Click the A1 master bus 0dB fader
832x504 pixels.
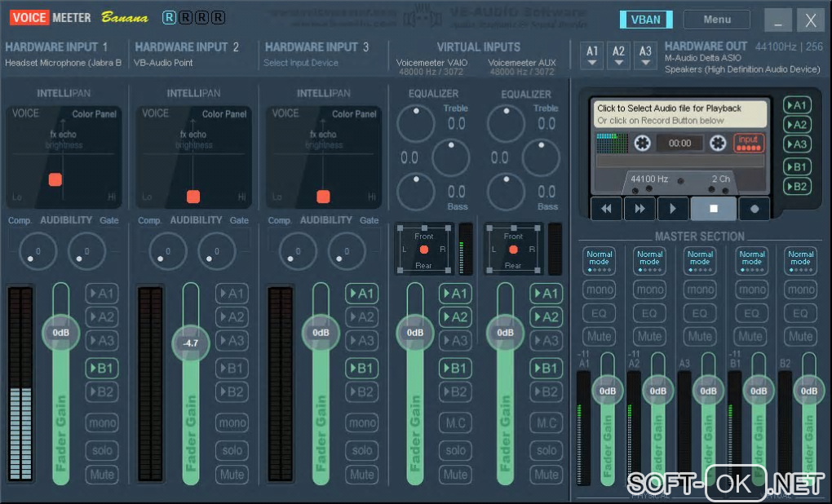point(608,391)
